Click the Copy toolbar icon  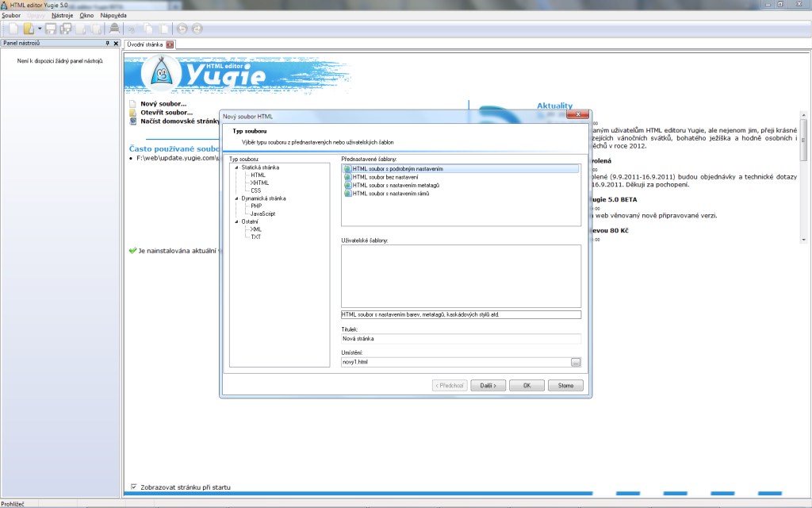point(148,29)
